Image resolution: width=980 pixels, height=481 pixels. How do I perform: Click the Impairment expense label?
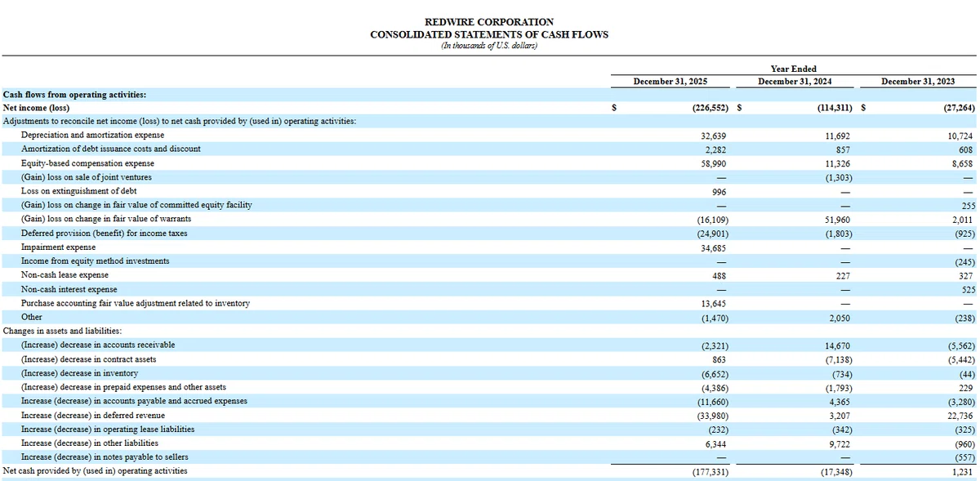point(58,247)
